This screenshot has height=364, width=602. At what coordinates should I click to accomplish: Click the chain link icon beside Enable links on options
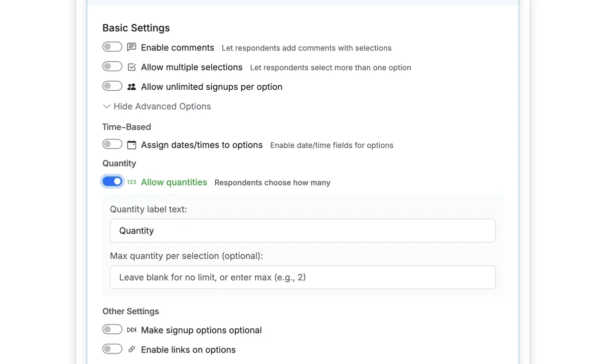(x=131, y=349)
